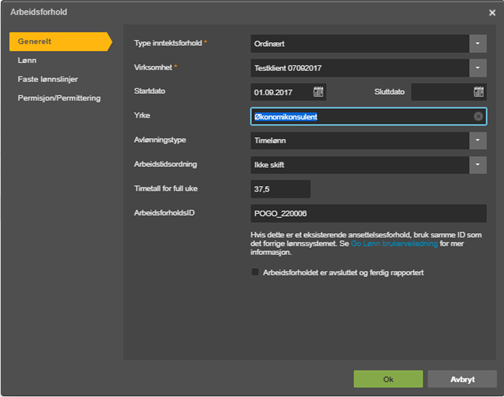The height and width of the screenshot is (397, 504).
Task: Open the Sluttdato calendar picker
Action: 479,92
